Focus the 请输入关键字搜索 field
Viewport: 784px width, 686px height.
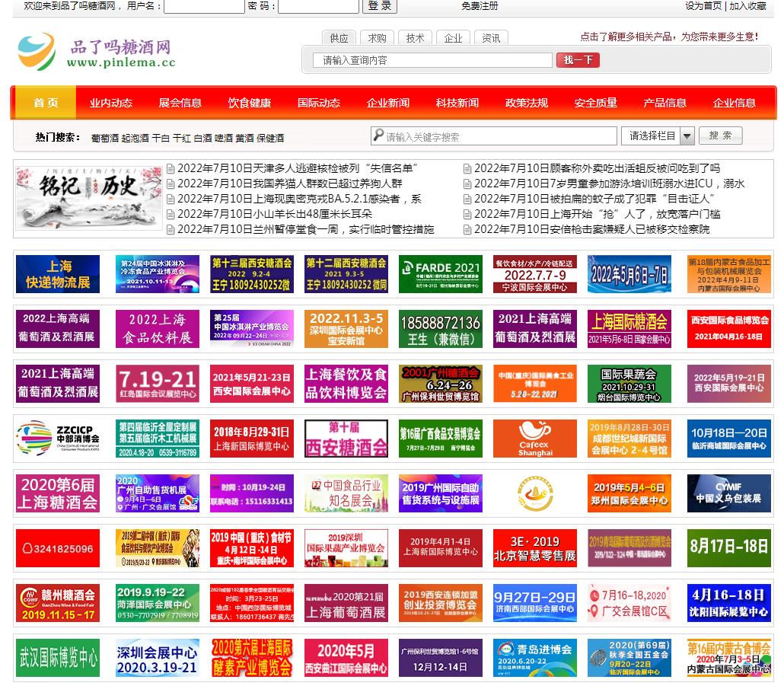click(x=494, y=136)
